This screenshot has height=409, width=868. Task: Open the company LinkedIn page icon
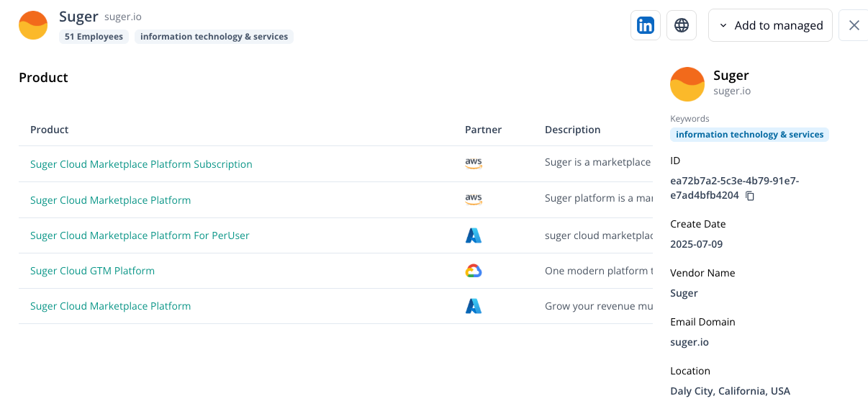[646, 25]
